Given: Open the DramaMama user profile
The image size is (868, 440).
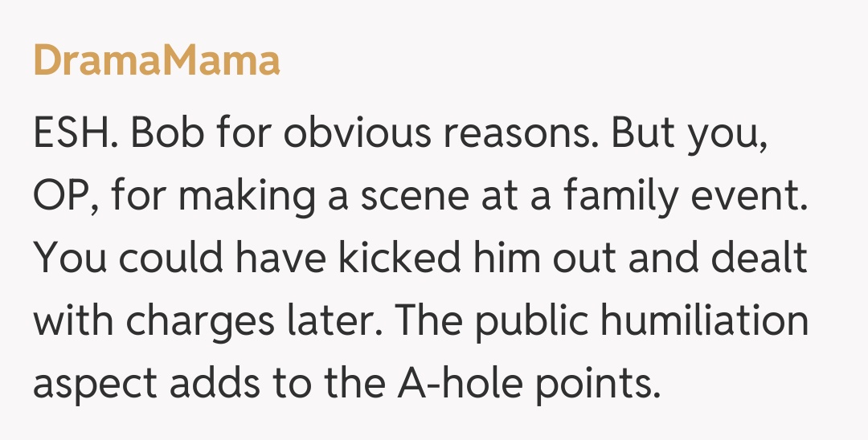Looking at the screenshot, I should click(x=157, y=61).
